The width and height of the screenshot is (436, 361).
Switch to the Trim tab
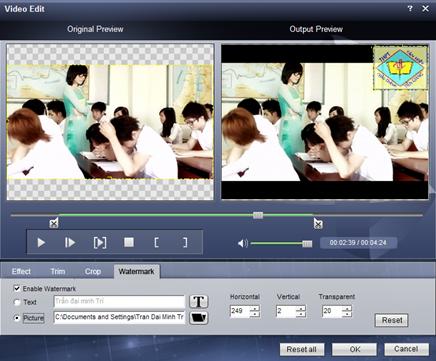[x=58, y=271]
